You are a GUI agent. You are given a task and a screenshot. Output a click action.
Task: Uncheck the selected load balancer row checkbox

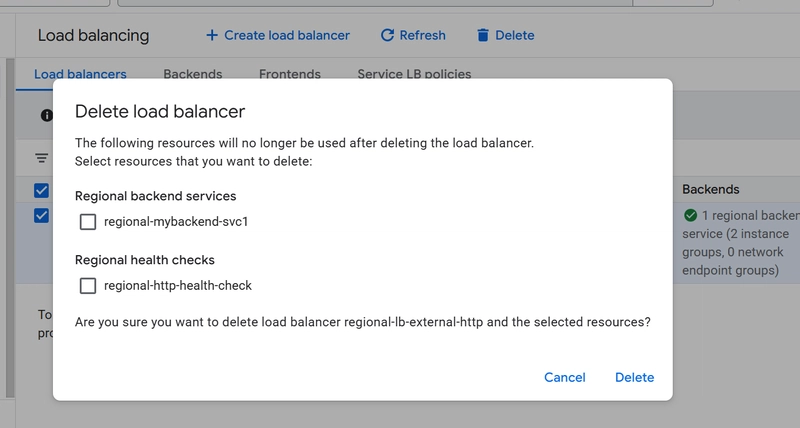[x=41, y=215]
